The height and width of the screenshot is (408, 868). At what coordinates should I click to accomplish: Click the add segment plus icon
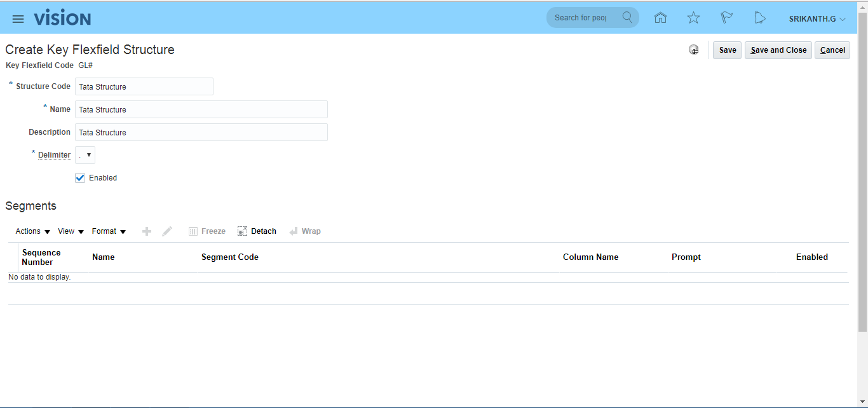[147, 231]
